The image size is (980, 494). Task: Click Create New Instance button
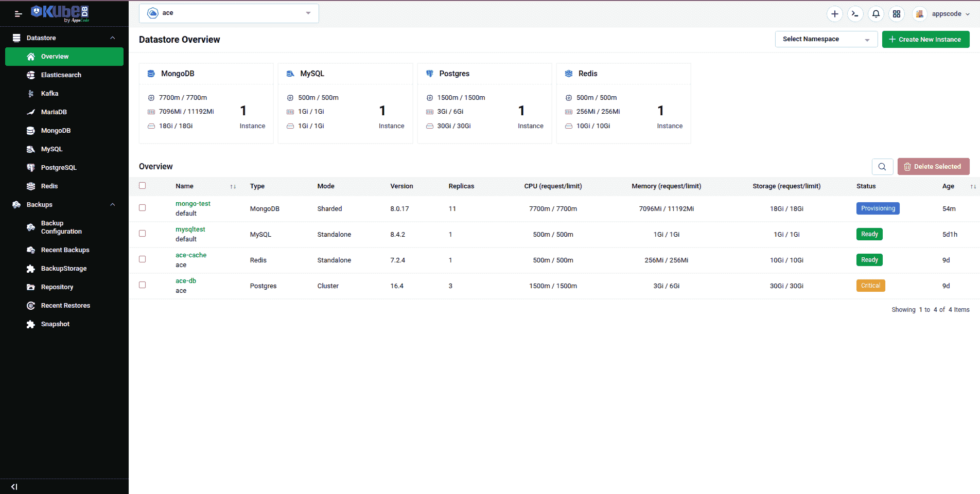pos(926,40)
